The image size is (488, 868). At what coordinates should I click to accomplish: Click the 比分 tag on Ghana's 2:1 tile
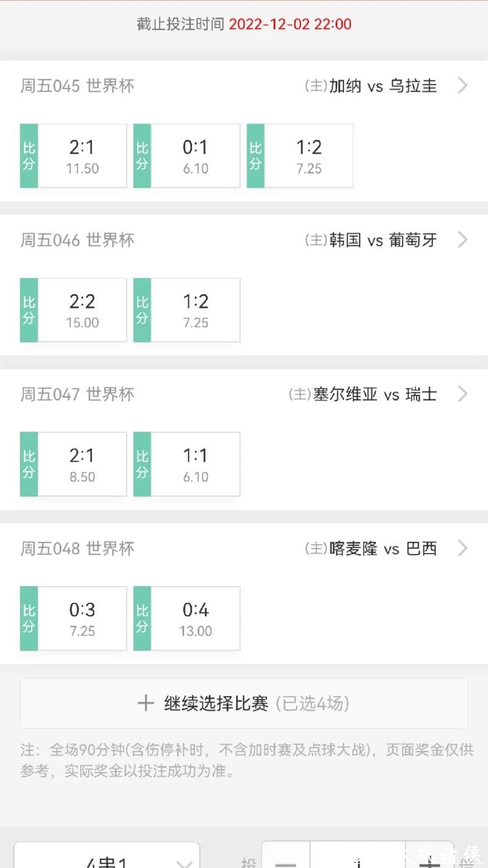pos(28,155)
